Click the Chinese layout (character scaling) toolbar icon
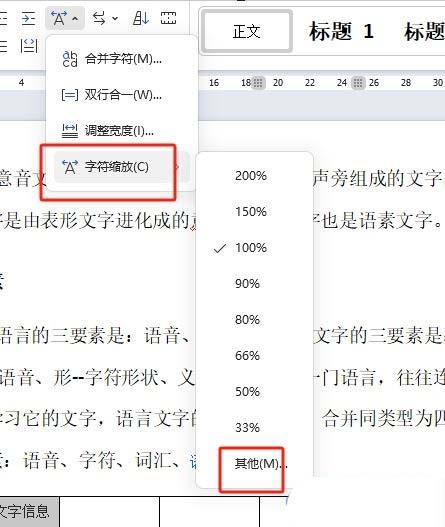The width and height of the screenshot is (445, 527). point(59,18)
